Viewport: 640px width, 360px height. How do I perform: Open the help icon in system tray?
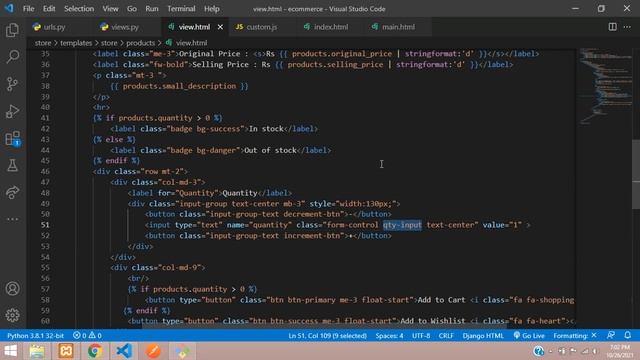click(x=538, y=351)
